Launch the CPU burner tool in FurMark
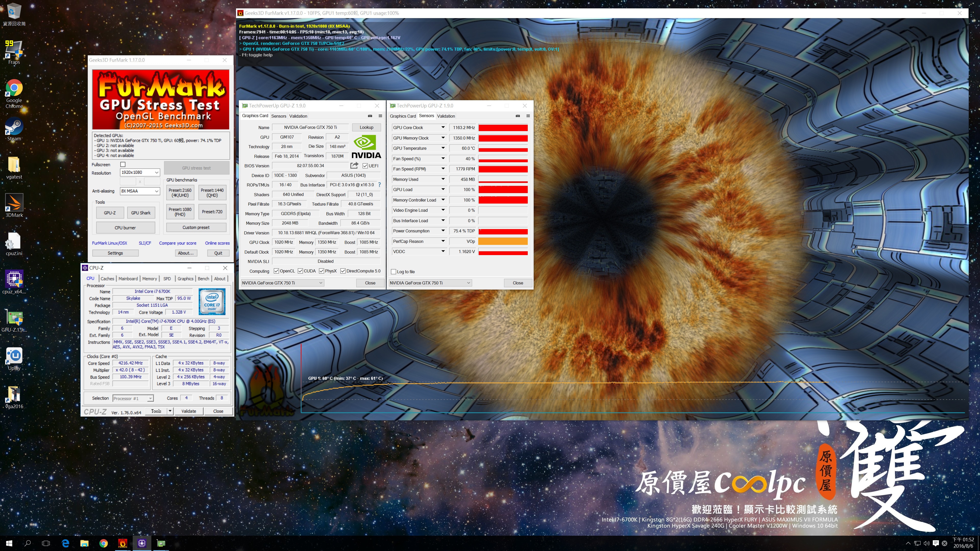Image resolution: width=980 pixels, height=551 pixels. pos(125,228)
